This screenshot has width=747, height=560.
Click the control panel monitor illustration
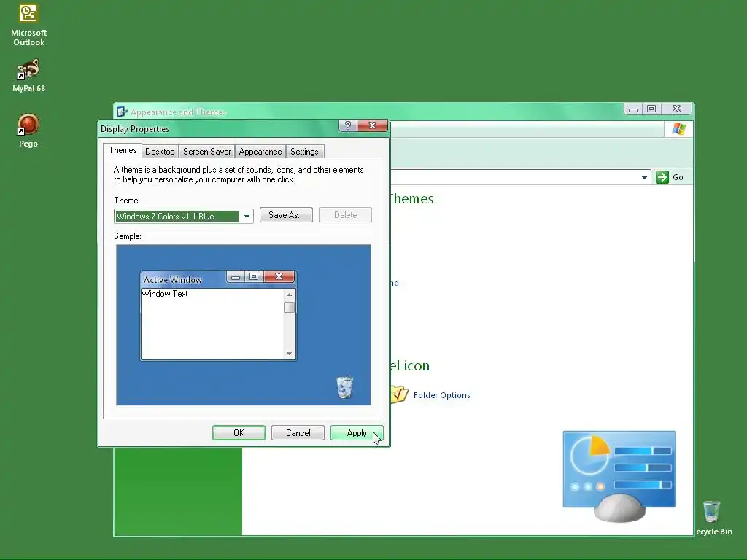(619, 475)
